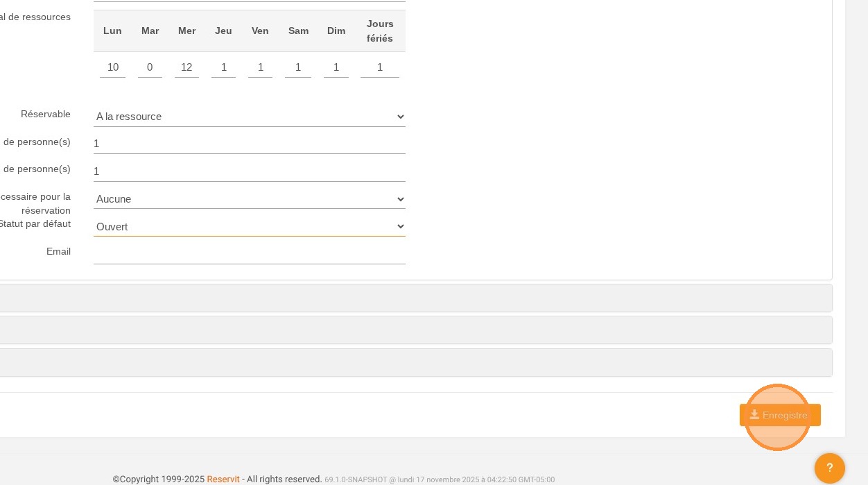Edit the Ven resource count field
Image resolution: width=868 pixels, height=485 pixels.
tap(260, 67)
